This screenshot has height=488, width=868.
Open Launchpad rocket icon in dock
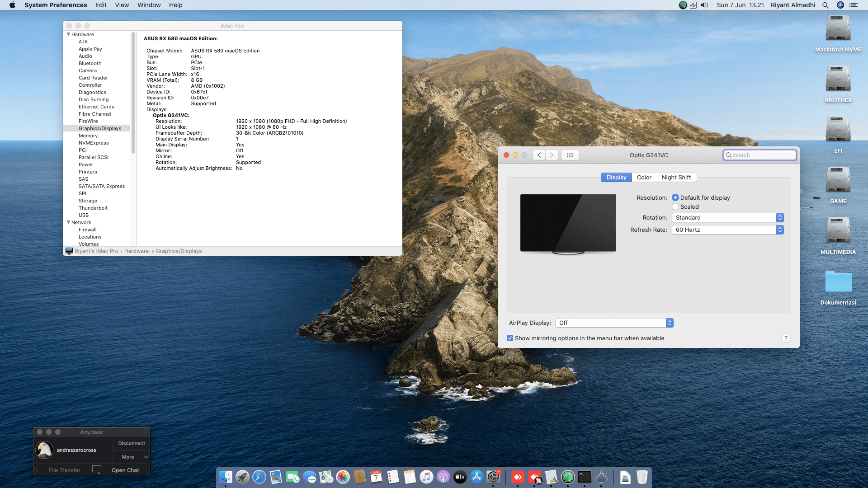[x=242, y=477]
